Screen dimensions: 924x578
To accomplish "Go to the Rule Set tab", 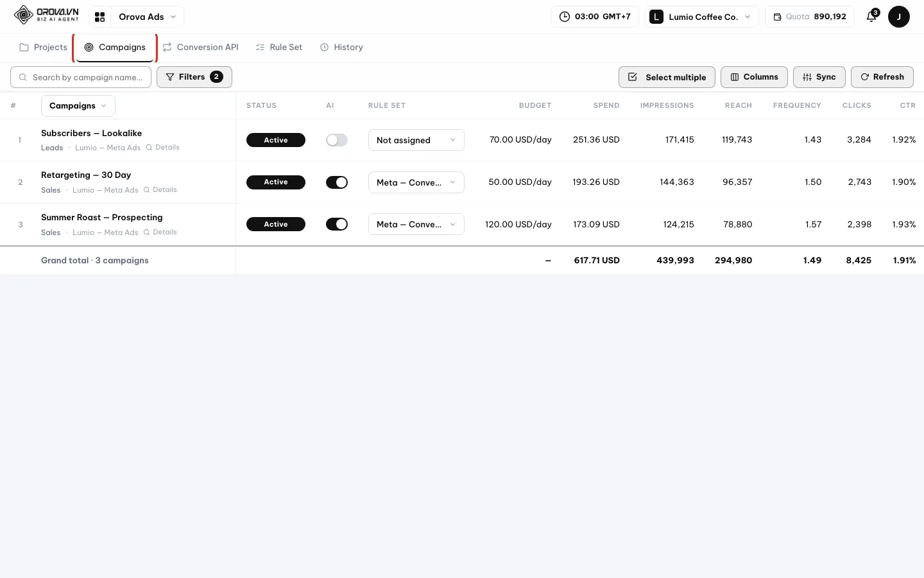I will pyautogui.click(x=278, y=48).
